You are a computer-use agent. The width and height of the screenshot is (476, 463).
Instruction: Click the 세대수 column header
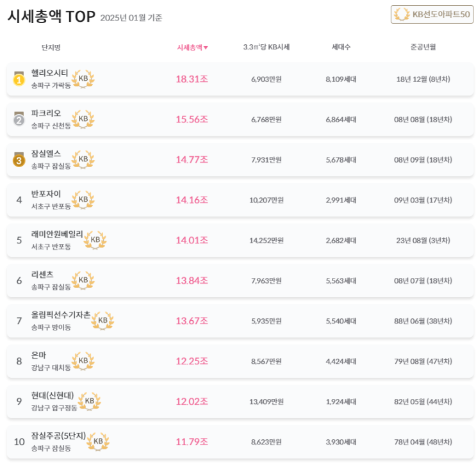coord(341,47)
